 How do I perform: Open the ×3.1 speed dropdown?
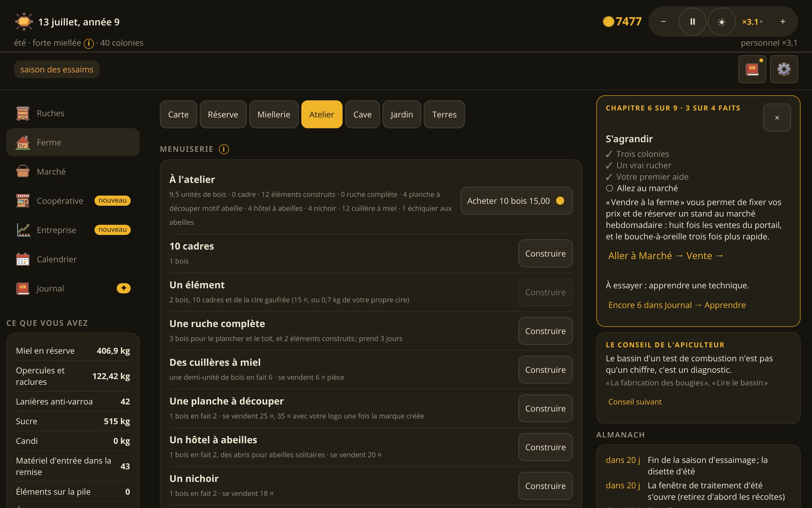click(753, 22)
